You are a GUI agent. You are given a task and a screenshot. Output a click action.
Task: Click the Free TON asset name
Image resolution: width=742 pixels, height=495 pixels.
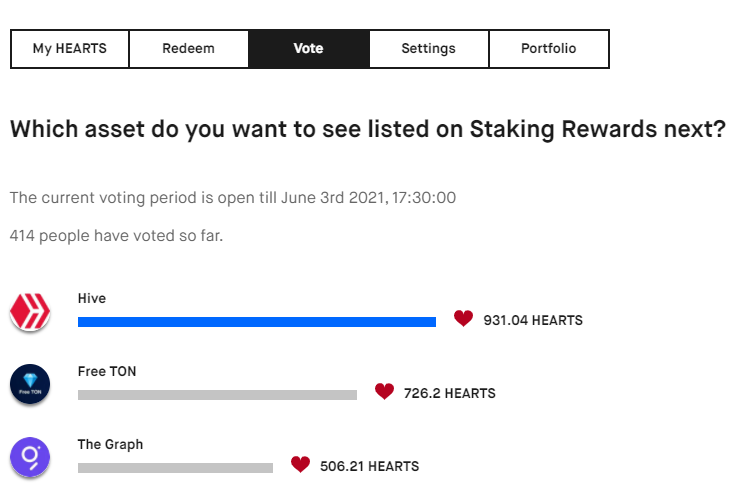tap(107, 371)
